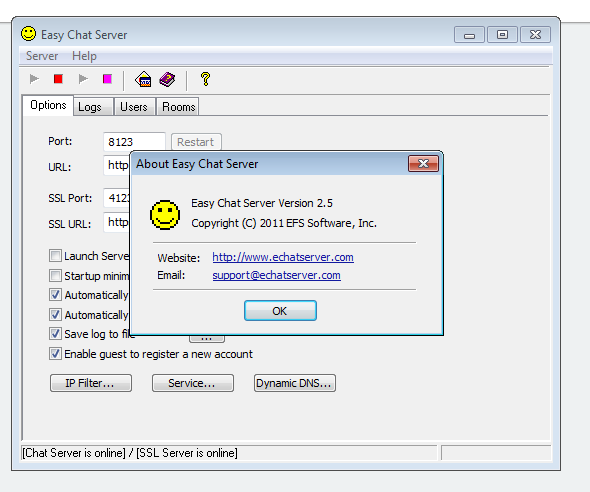Switch to the Rooms tab
This screenshot has width=590, height=492.
coord(179,107)
